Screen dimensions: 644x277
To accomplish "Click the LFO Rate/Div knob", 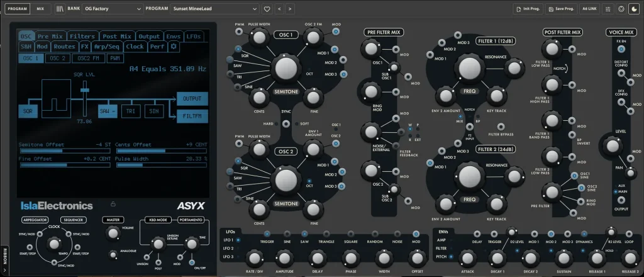I will point(254,259).
